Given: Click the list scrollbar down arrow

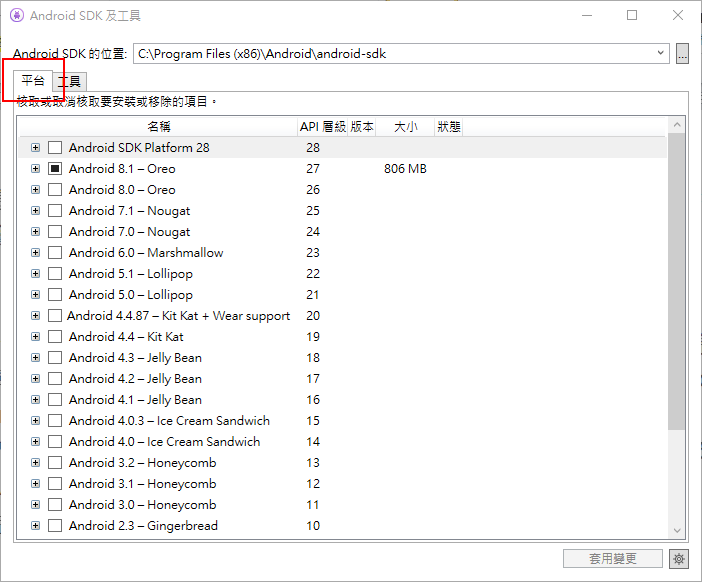Looking at the screenshot, I should coord(677,531).
